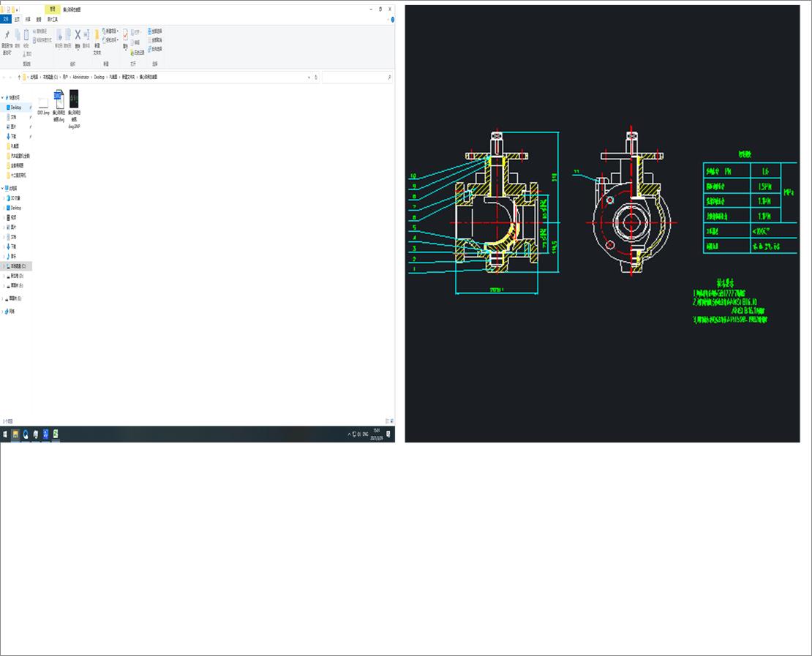812x656 pixels.
Task: Open the Windows Start menu
Action: (x=5, y=434)
